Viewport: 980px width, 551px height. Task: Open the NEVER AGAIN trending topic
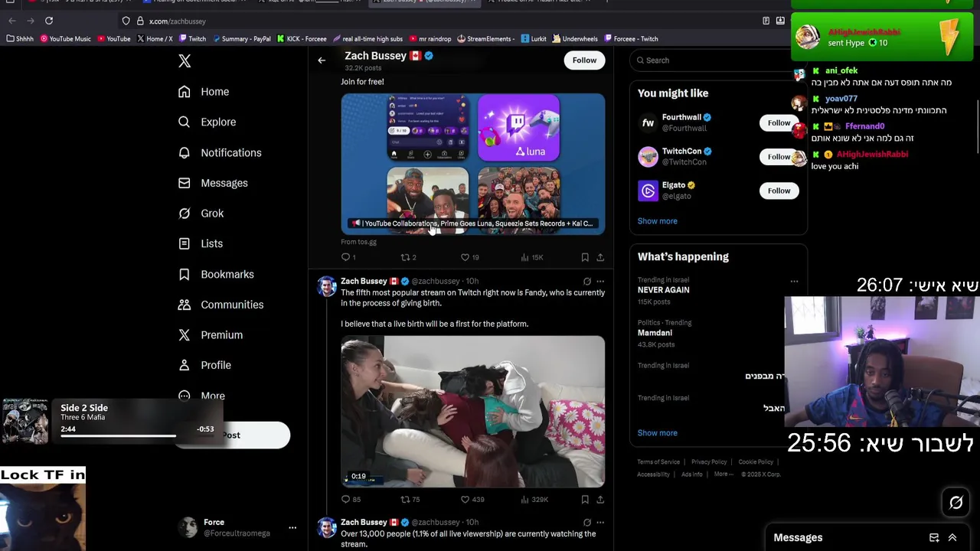663,290
